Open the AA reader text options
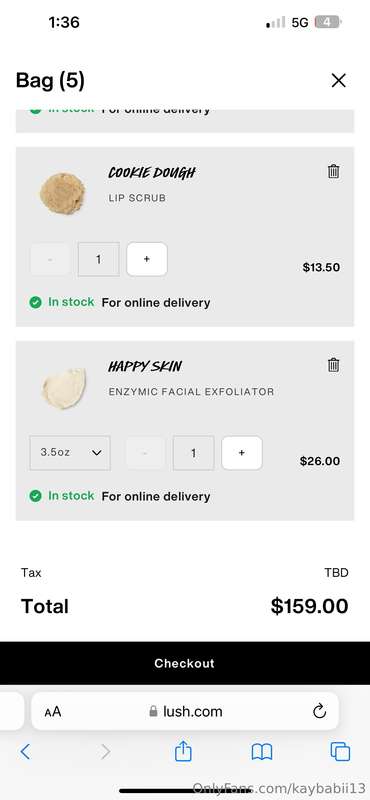The height and width of the screenshot is (800, 370). [x=53, y=712]
